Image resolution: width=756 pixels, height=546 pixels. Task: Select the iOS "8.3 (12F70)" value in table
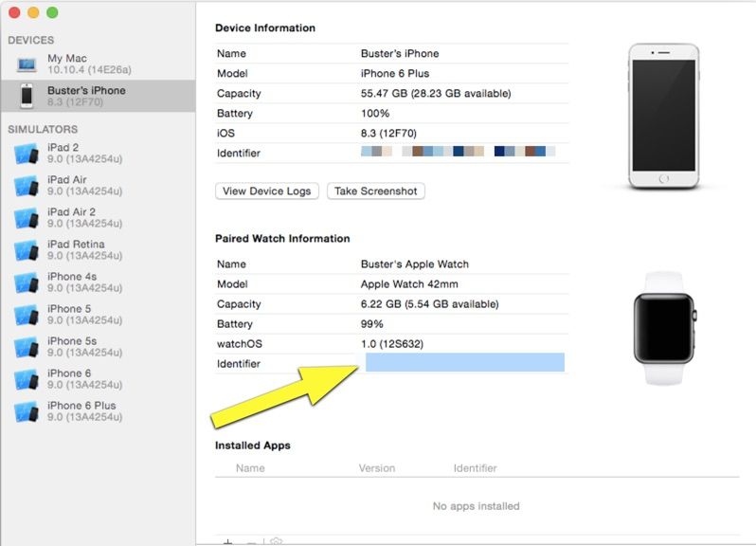(388, 133)
